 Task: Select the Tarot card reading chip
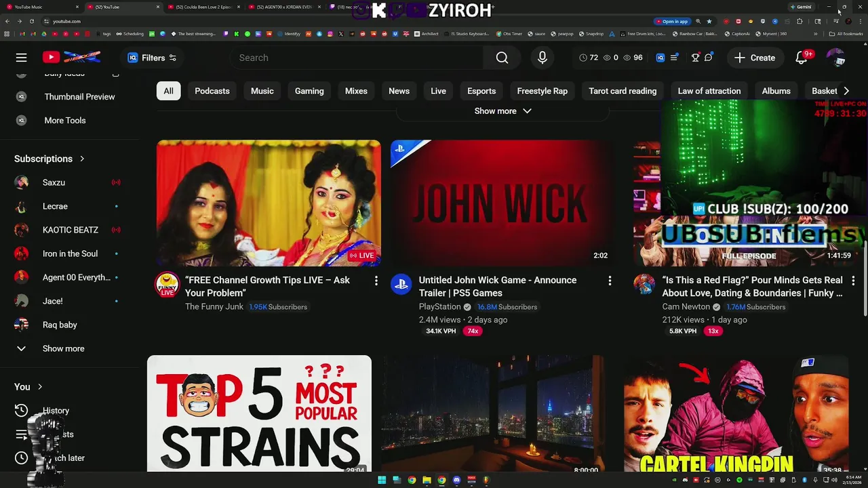(x=623, y=91)
